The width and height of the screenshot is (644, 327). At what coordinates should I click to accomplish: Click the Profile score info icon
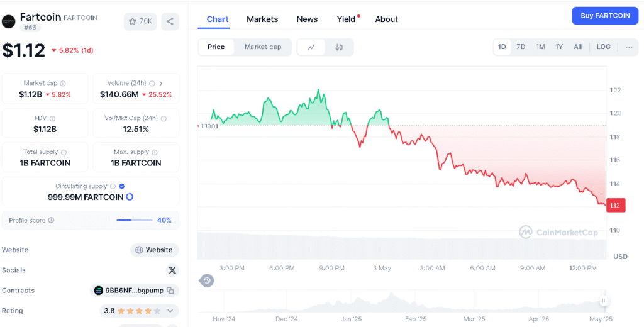[52, 220]
